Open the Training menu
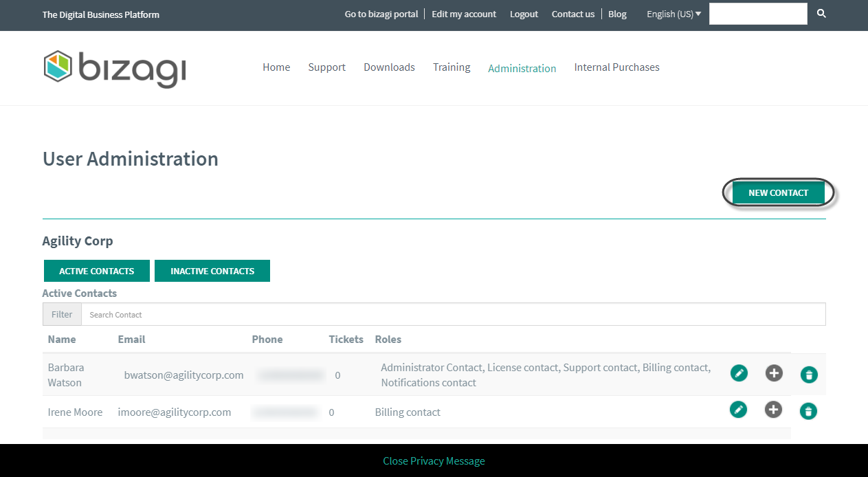The image size is (868, 477). click(452, 67)
